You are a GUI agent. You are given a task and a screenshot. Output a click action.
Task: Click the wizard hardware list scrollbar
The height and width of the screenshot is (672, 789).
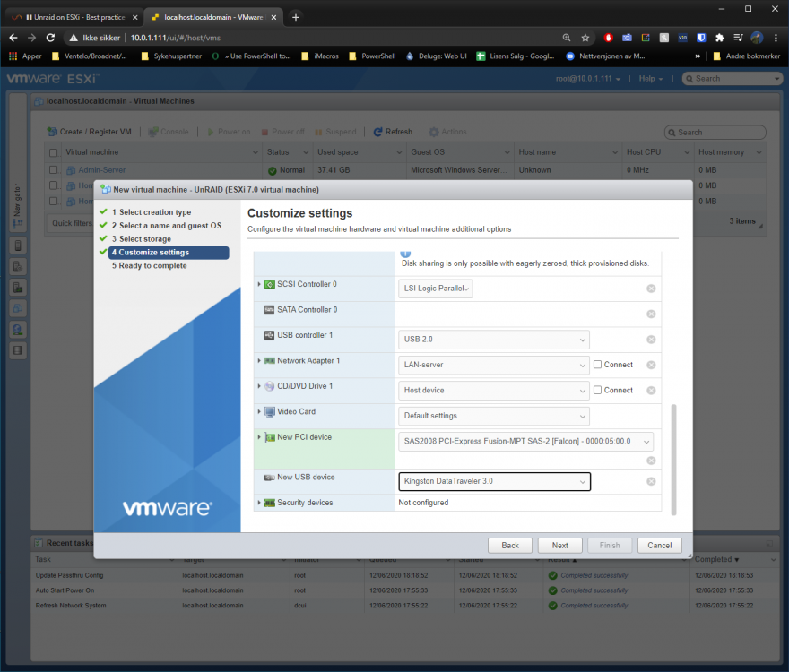click(673, 460)
